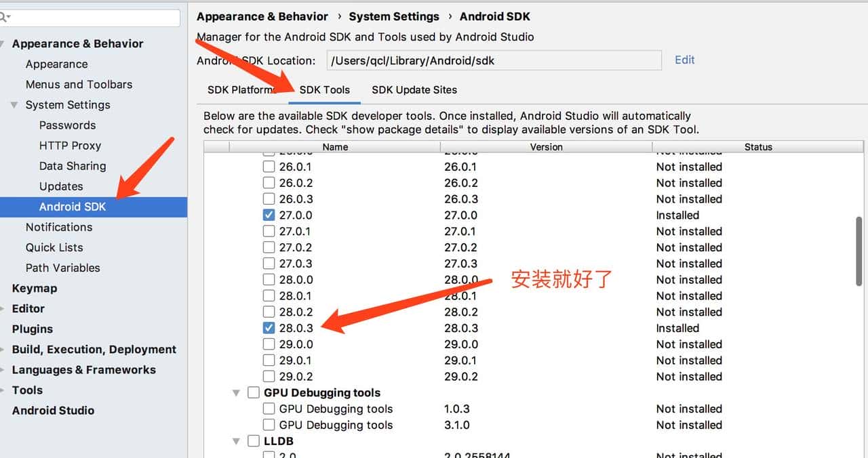Uncheck the 28.0.3 build tools checkbox
This screenshot has height=458, width=868.
coord(269,328)
